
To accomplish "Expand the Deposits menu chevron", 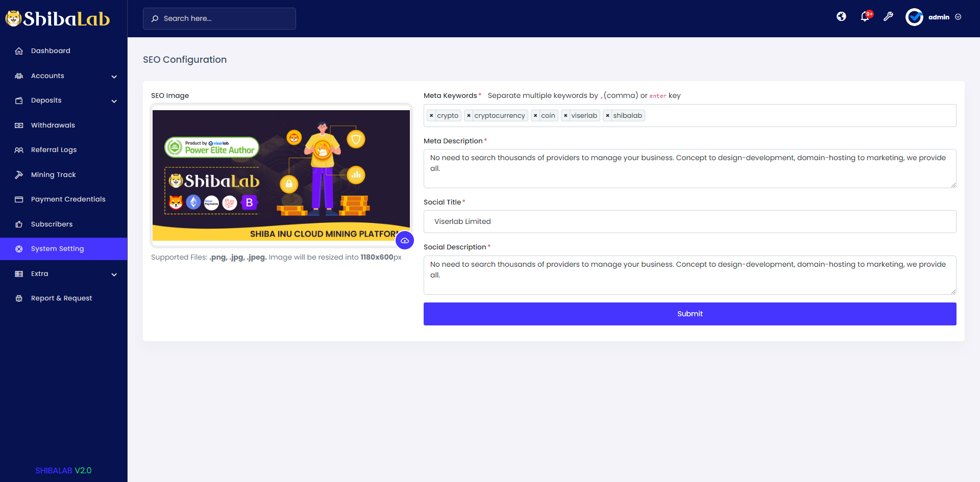I will [114, 101].
